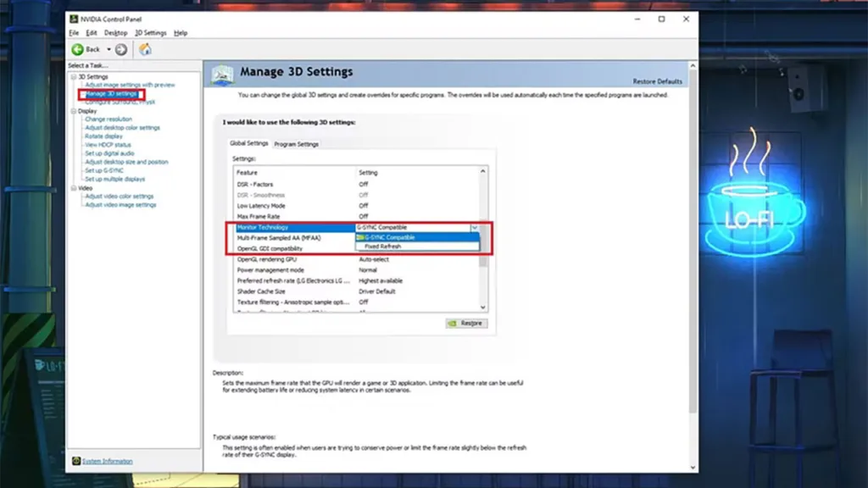
Task: Switch to the Program Settings tab
Action: point(296,144)
